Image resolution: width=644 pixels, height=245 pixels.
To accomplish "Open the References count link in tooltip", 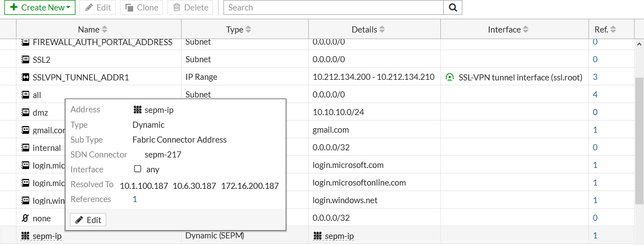I will (135, 199).
